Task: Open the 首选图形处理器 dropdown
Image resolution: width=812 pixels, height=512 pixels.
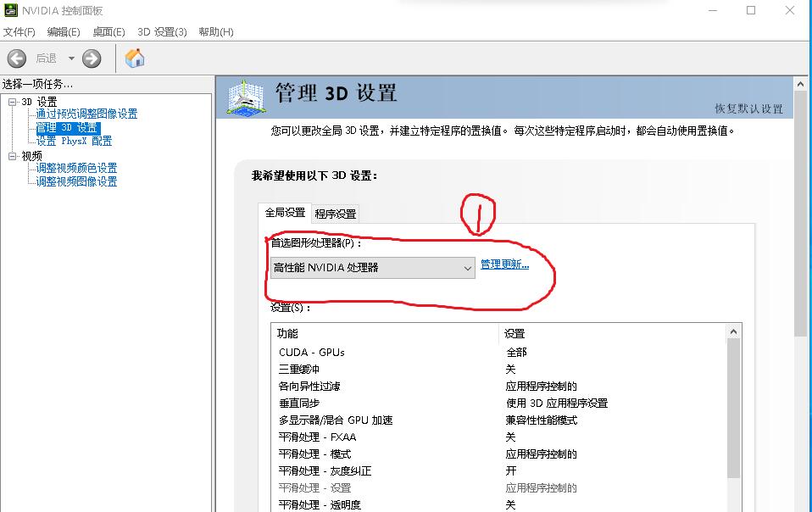Action: click(373, 268)
